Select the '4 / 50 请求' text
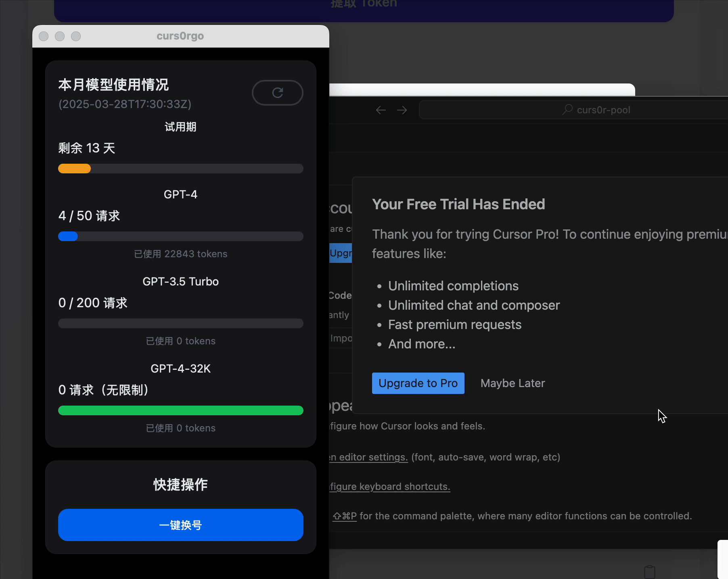 pyautogui.click(x=89, y=216)
